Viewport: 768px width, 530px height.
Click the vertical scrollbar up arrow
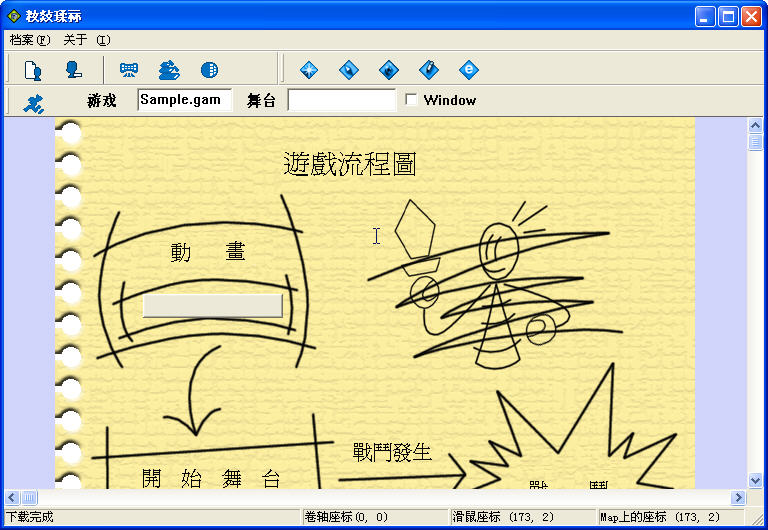(755, 125)
